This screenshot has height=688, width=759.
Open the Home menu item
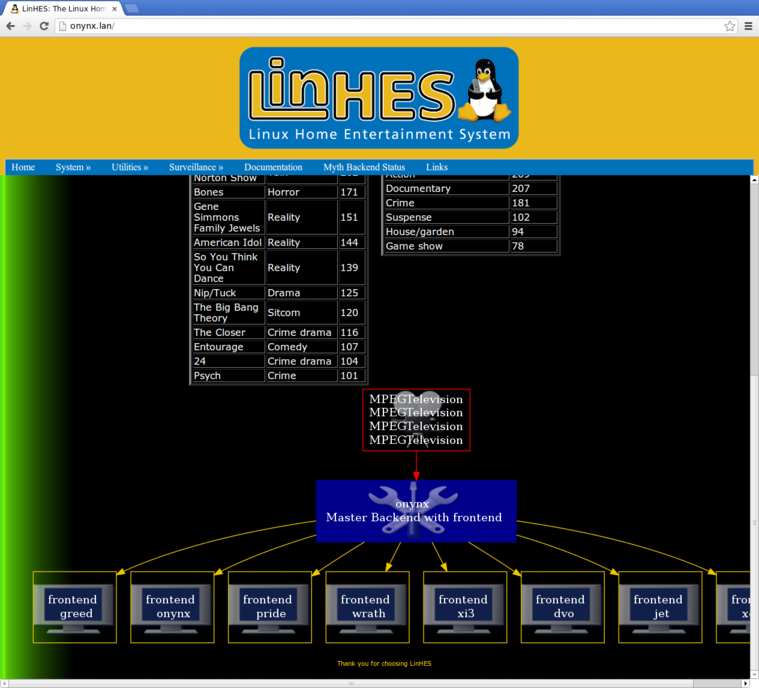click(23, 167)
